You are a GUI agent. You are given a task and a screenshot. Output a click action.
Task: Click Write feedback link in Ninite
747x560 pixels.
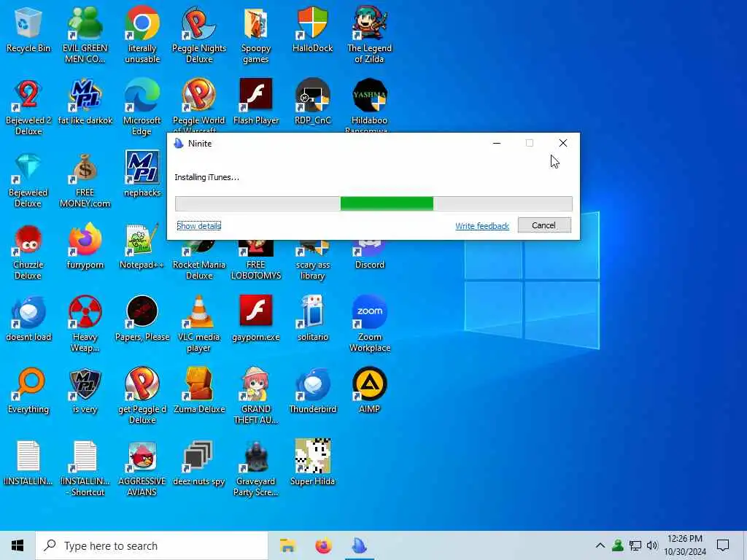tap(482, 226)
